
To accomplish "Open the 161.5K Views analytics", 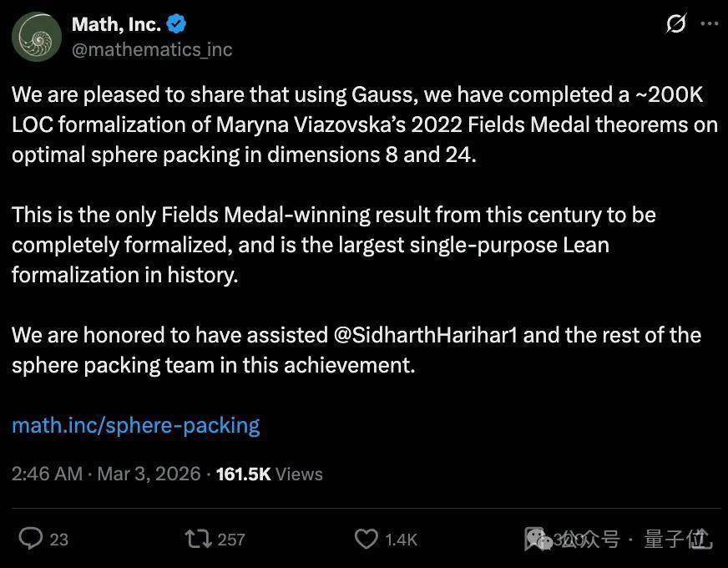I will coord(269,474).
